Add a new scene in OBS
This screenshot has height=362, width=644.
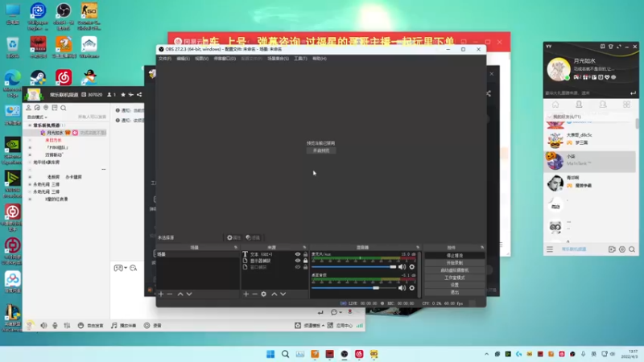click(161, 294)
